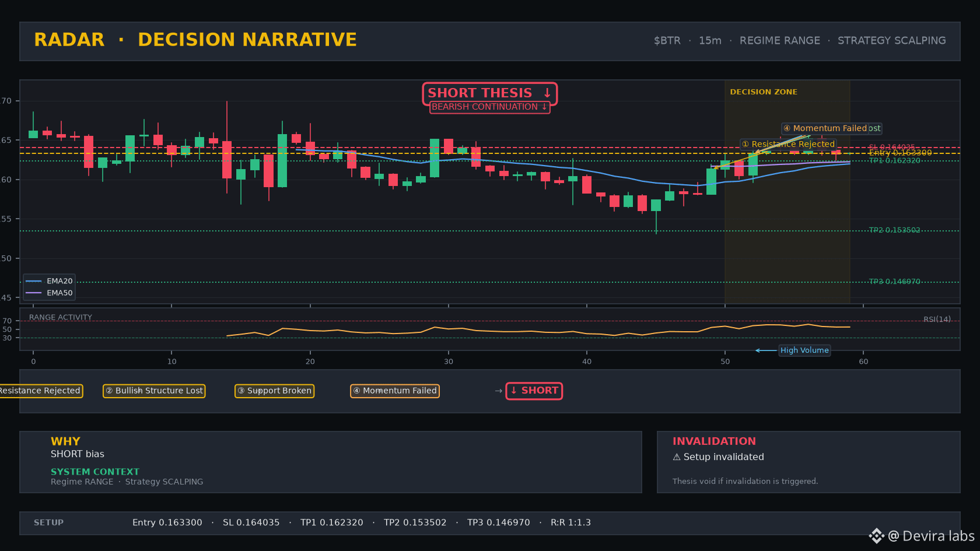This screenshot has width=980, height=551.
Task: Select the Regime RANGE · Strategy SCALPING line
Action: coord(127,482)
